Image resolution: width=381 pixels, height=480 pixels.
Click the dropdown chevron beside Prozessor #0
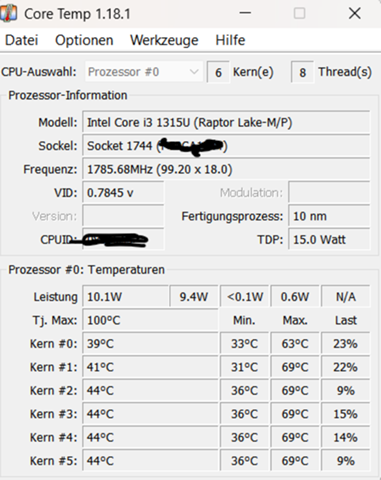pyautogui.click(x=194, y=72)
